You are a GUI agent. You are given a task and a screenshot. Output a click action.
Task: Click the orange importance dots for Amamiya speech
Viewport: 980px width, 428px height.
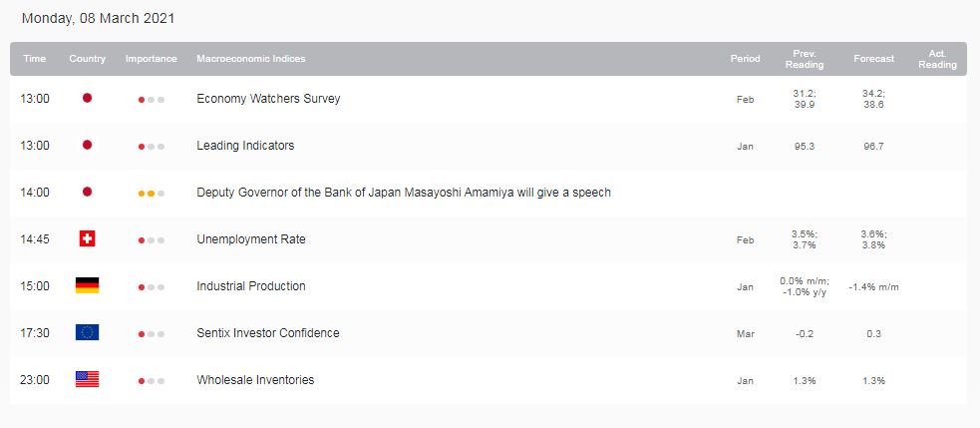[x=152, y=194]
